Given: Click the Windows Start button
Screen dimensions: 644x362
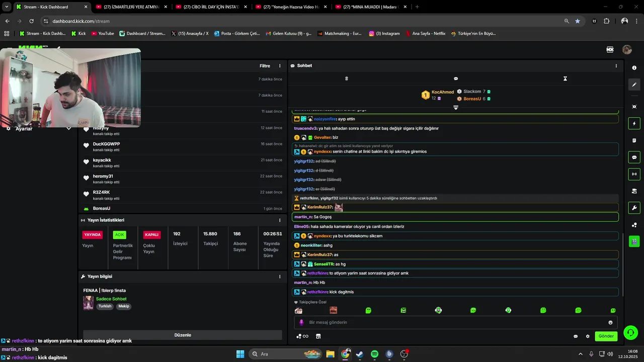Looking at the screenshot, I should (240, 354).
